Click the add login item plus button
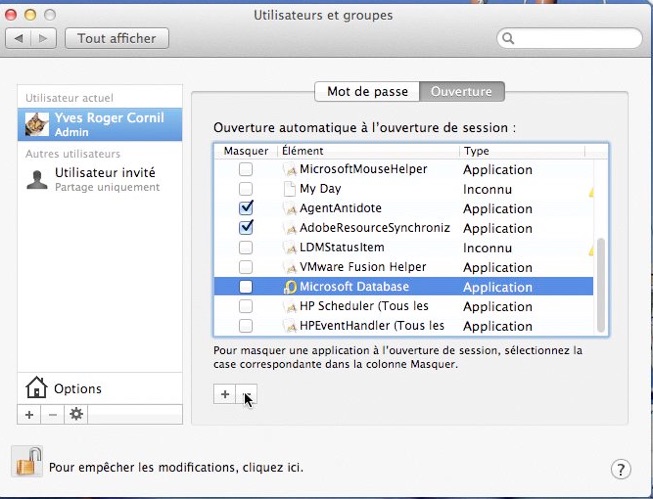The width and height of the screenshot is (653, 499). coord(224,394)
